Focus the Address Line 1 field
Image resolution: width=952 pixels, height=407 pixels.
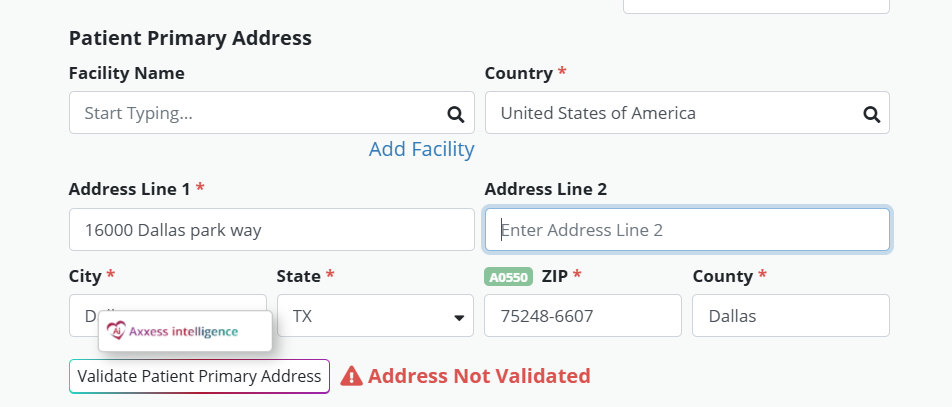(271, 230)
